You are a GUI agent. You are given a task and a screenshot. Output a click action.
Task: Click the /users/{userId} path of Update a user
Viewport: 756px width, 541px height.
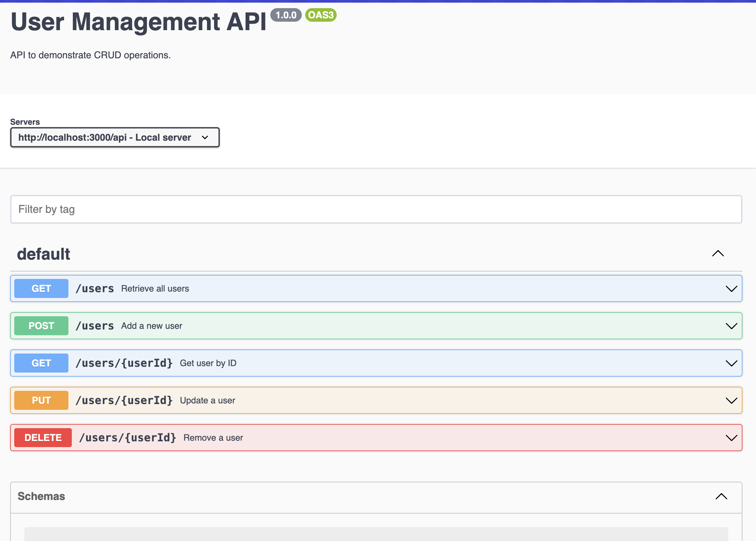coord(124,400)
